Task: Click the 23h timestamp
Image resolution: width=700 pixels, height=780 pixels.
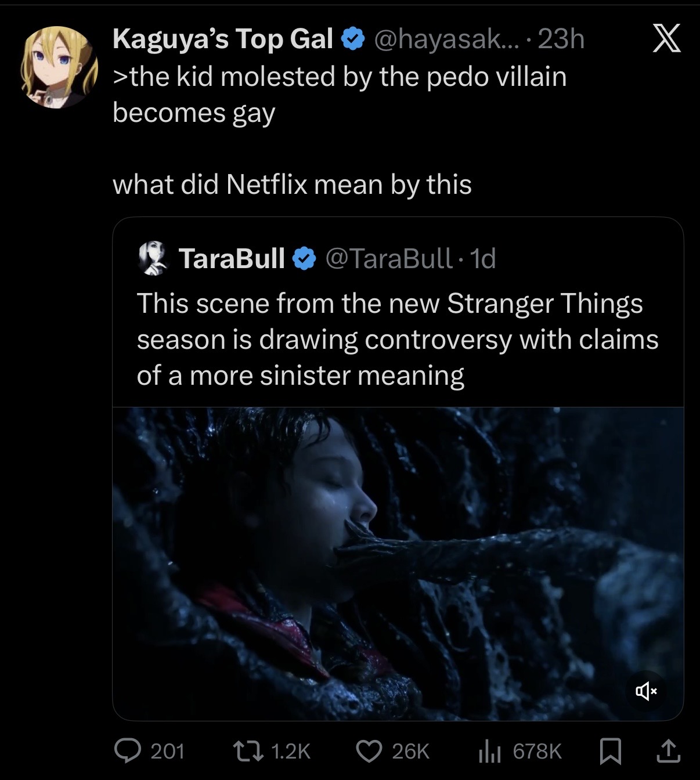Action: pos(561,39)
